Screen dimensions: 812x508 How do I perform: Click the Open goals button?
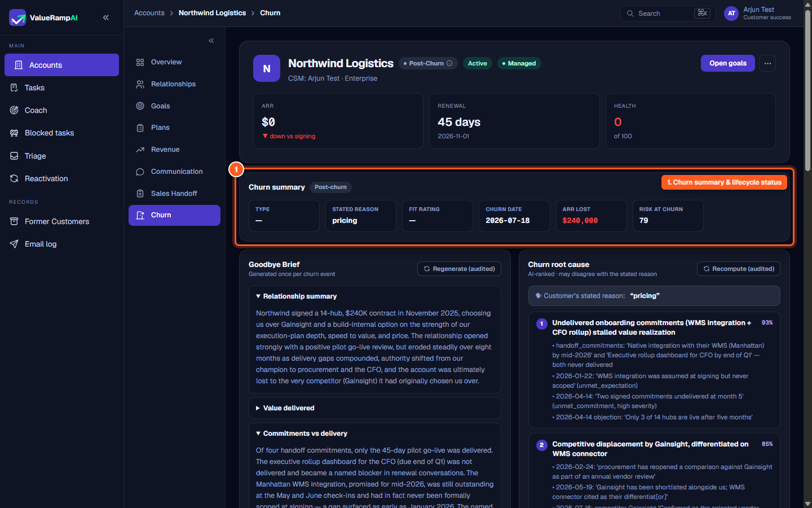click(728, 63)
